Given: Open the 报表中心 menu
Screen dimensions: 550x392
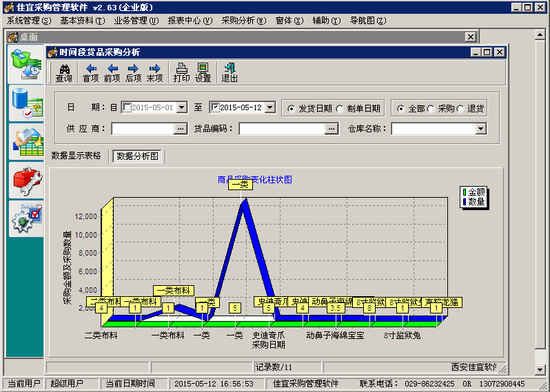Looking at the screenshot, I should (189, 21).
